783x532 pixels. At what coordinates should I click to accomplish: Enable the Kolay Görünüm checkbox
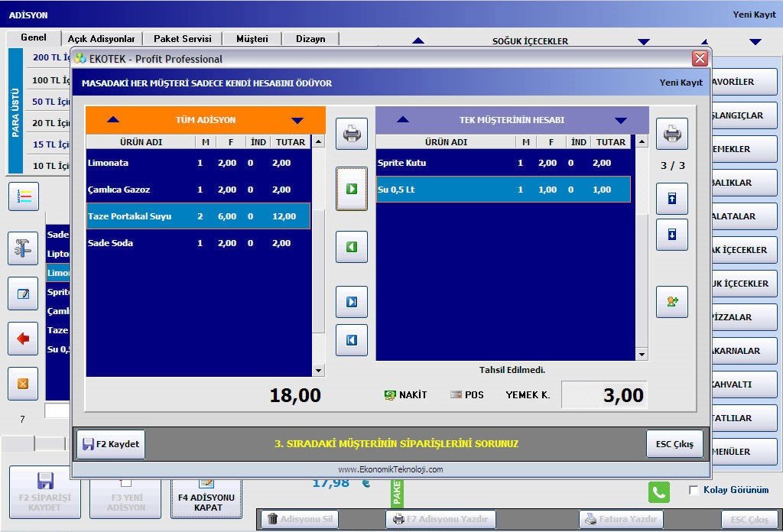[694, 490]
